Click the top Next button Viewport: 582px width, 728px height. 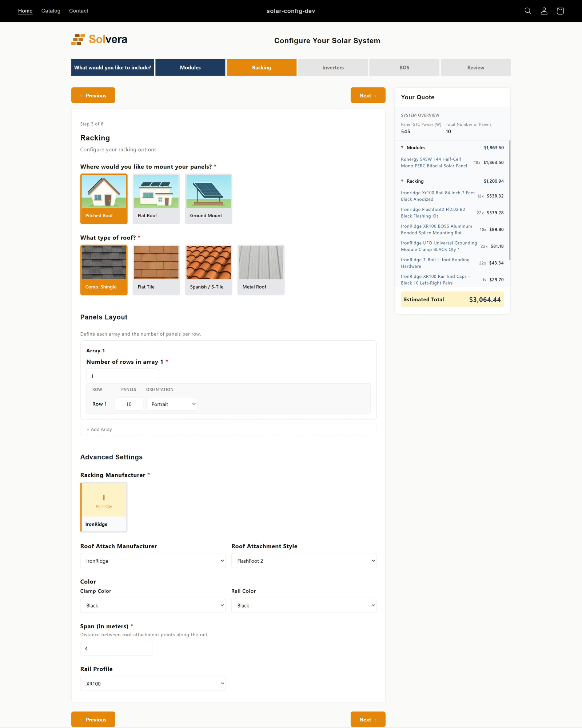pyautogui.click(x=368, y=95)
